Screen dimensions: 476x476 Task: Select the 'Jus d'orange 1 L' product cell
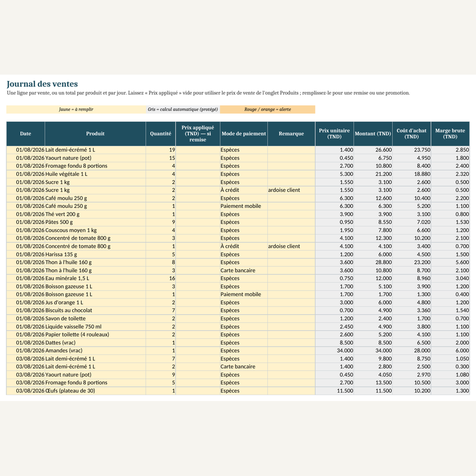[x=95, y=302]
